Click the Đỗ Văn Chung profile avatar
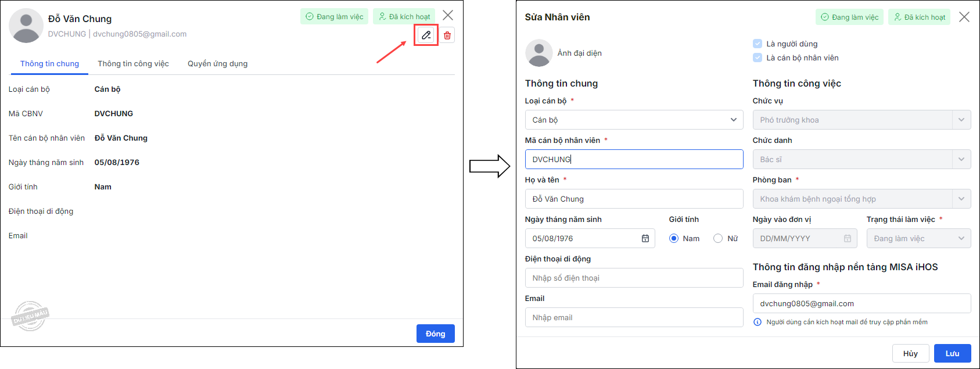 pyautogui.click(x=26, y=26)
